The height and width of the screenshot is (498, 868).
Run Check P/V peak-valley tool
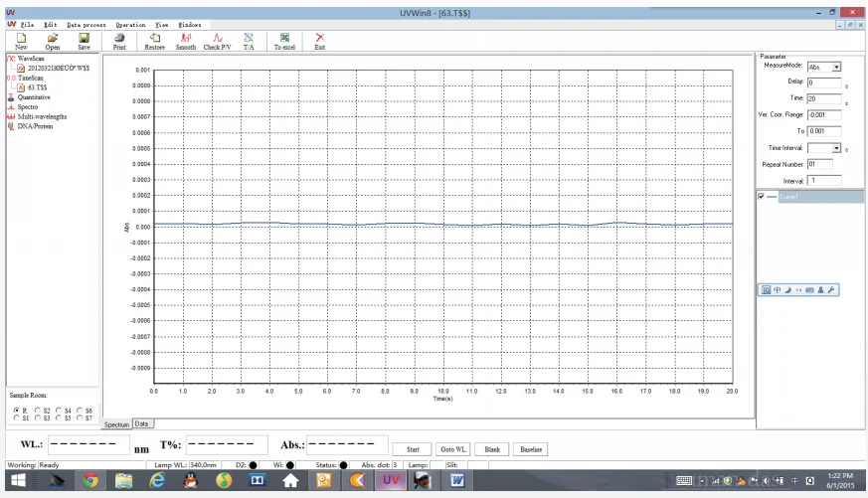tap(217, 41)
